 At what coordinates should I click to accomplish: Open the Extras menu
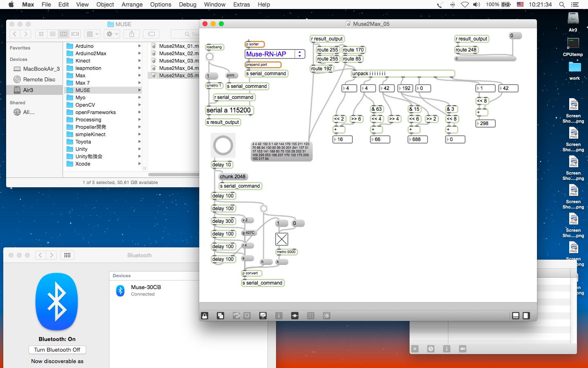point(241,4)
